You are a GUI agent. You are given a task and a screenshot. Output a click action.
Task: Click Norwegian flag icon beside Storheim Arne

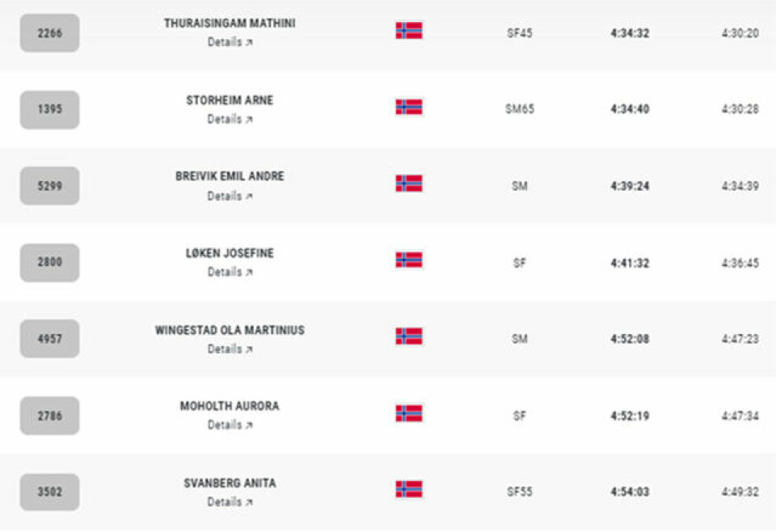[x=409, y=107]
